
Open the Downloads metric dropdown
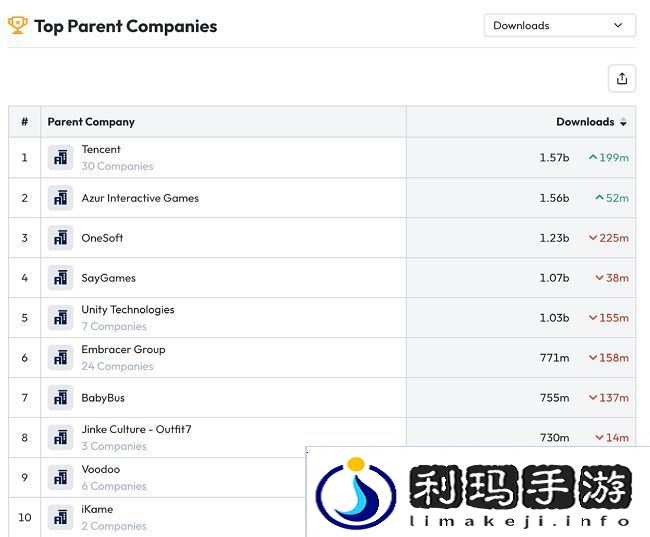pyautogui.click(x=559, y=26)
